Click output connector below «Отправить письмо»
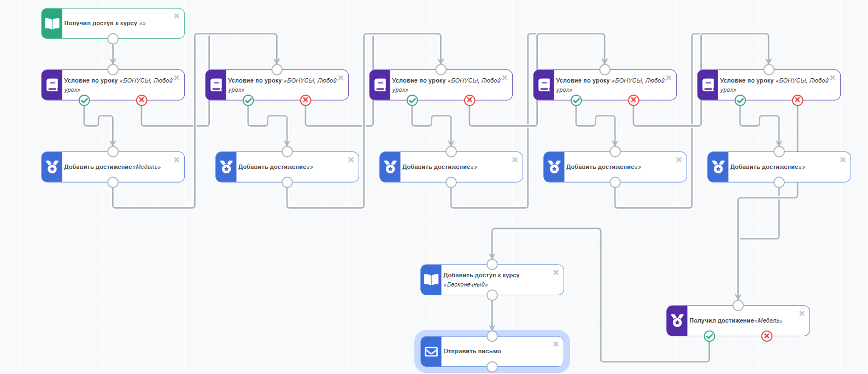Screen dimensions: 868x374 (x=492, y=367)
